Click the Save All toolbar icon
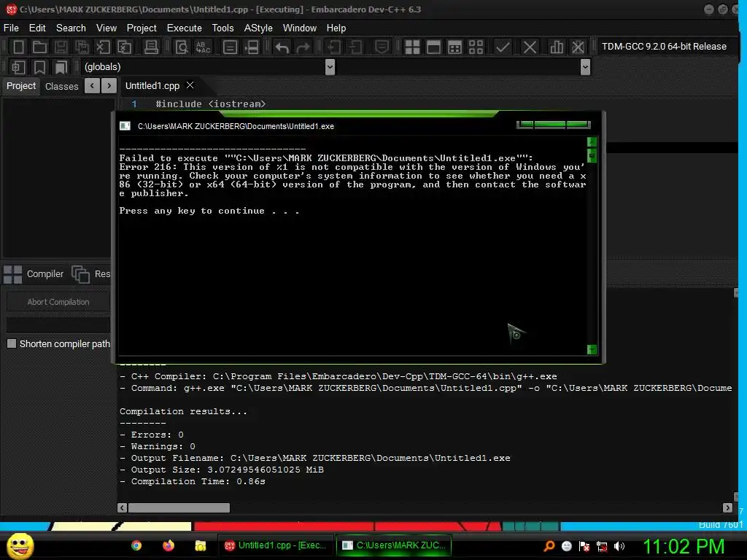 click(82, 47)
